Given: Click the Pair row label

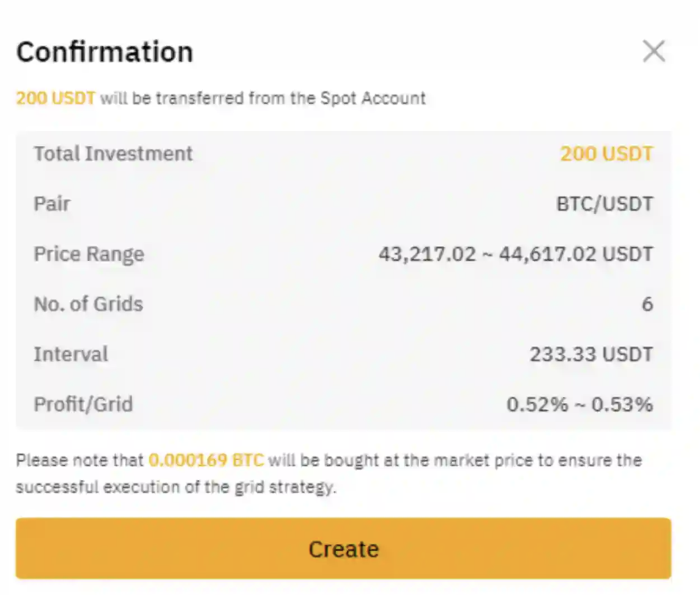Looking at the screenshot, I should [51, 204].
